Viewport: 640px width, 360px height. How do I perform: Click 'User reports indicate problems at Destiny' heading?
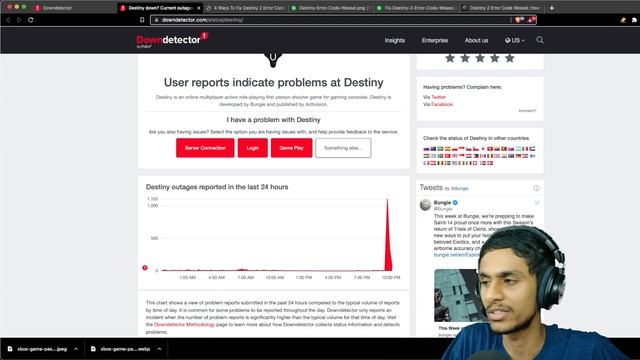click(273, 82)
